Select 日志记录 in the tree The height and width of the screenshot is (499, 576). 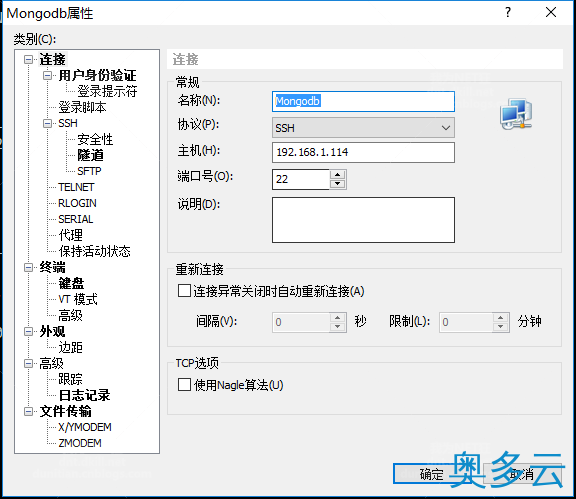pos(84,395)
